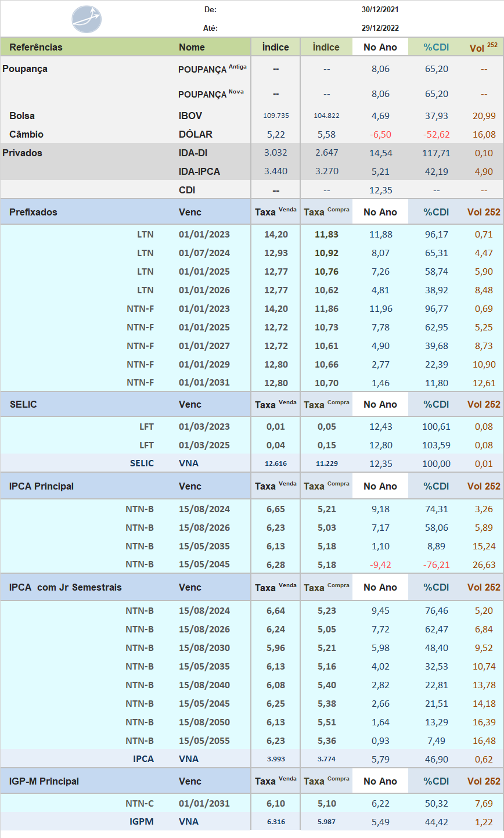Click the Prefixados section header
504x838 pixels.
(x=33, y=212)
